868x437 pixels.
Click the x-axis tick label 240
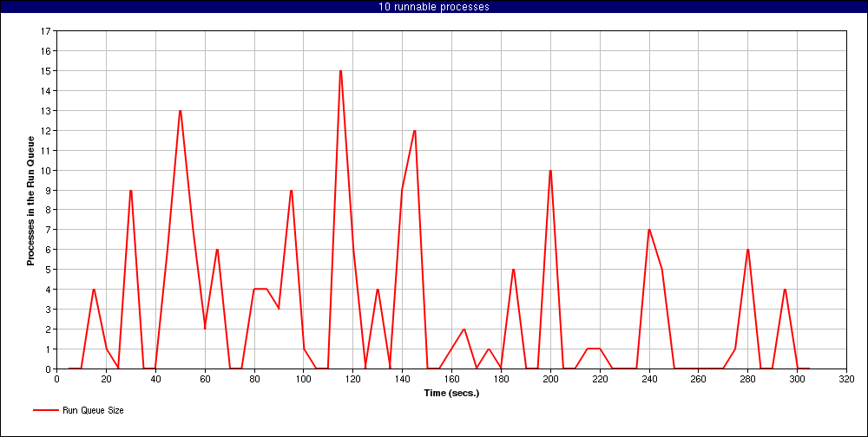648,380
